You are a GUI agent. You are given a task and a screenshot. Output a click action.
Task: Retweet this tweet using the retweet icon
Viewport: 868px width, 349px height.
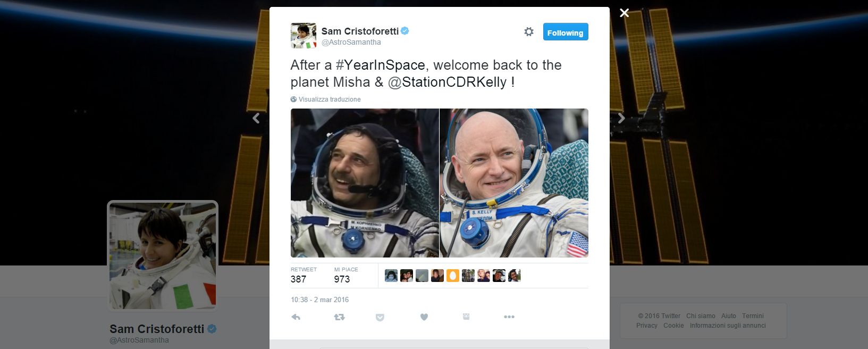pos(339,317)
